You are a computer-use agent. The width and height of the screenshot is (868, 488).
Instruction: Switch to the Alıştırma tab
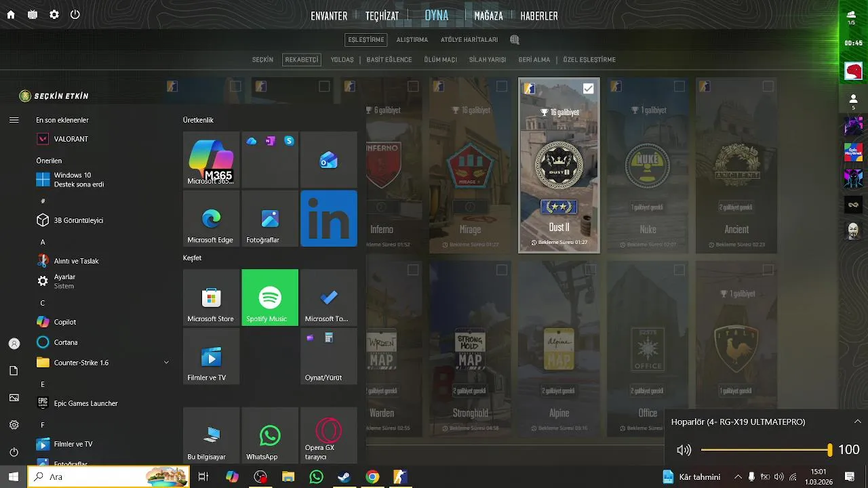412,40
